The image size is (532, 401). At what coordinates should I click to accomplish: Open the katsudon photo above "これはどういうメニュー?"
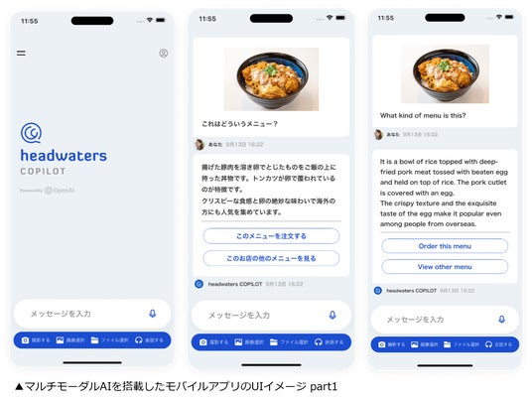pyautogui.click(x=271, y=79)
